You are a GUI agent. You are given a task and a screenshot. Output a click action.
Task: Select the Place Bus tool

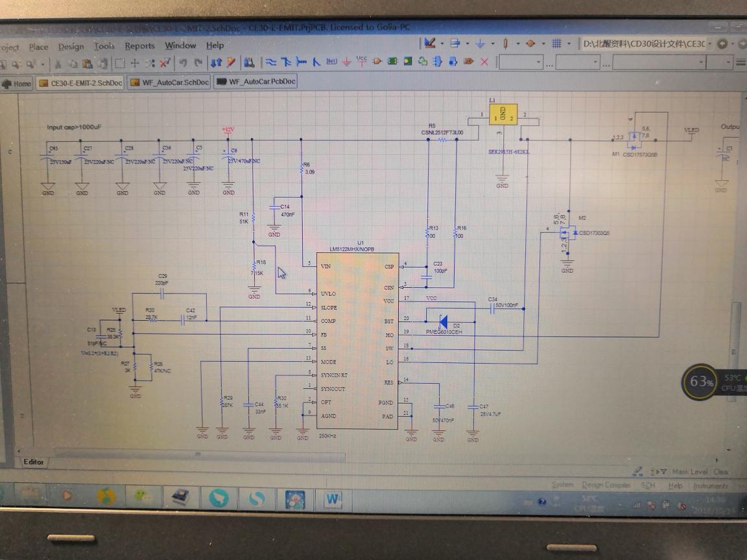click(286, 62)
